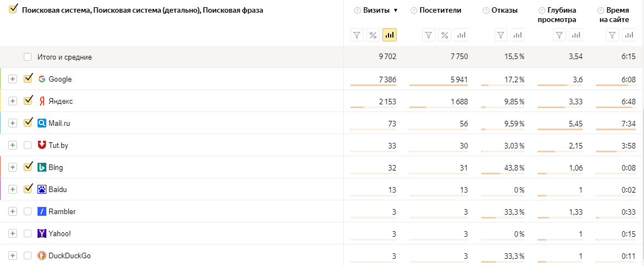Expand the Mail.ru search engine row
Viewport: 644px width, 266px height.
tap(13, 123)
